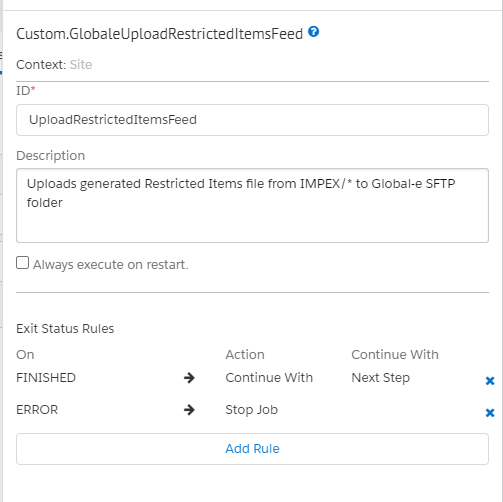Click inside the Description text area
This screenshot has width=503, height=502.
252,205
